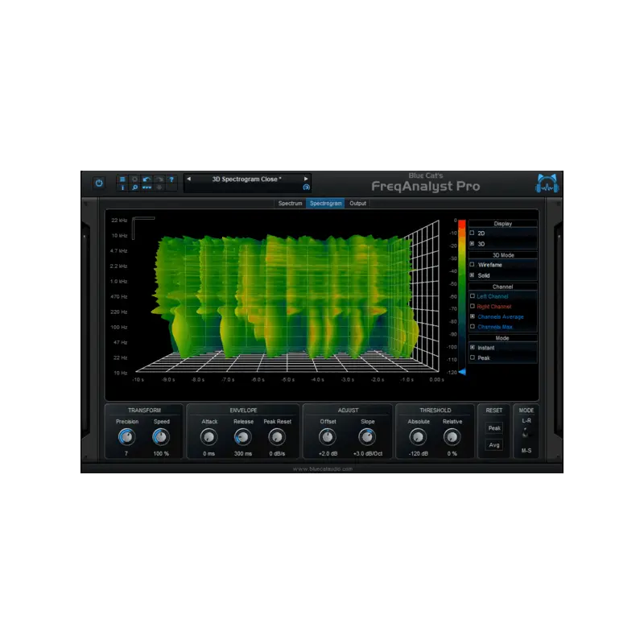The image size is (644, 644).
Task: Click the Precision value '7'
Action: tap(126, 453)
